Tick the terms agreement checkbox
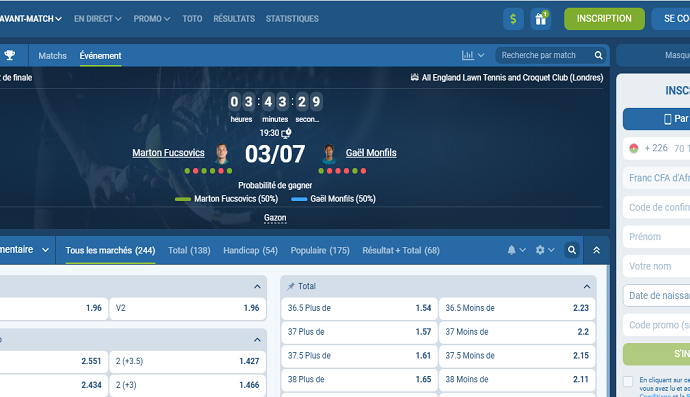Viewport: 690px width, 397px height. click(x=628, y=381)
